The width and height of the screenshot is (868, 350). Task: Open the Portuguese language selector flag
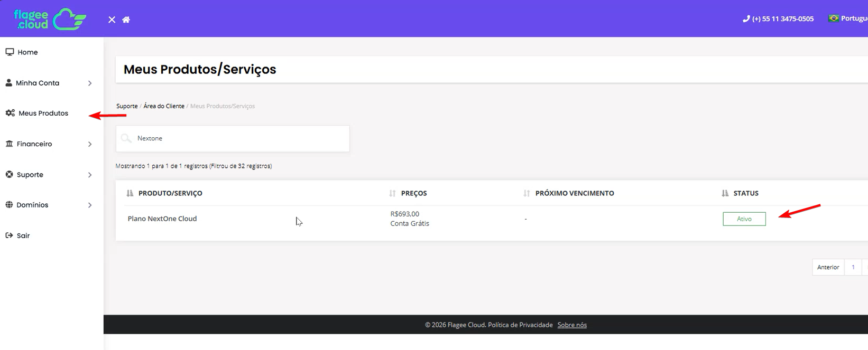coord(834,18)
